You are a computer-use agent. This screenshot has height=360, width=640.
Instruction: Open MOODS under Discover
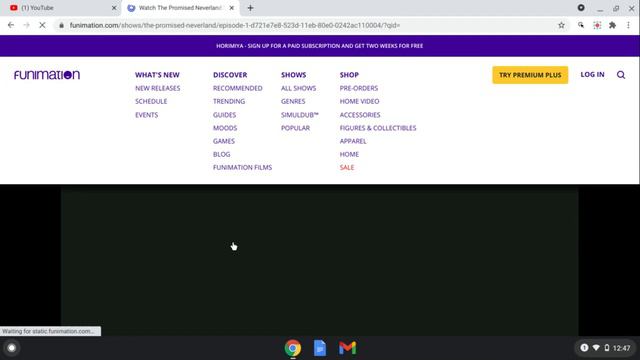click(225, 128)
